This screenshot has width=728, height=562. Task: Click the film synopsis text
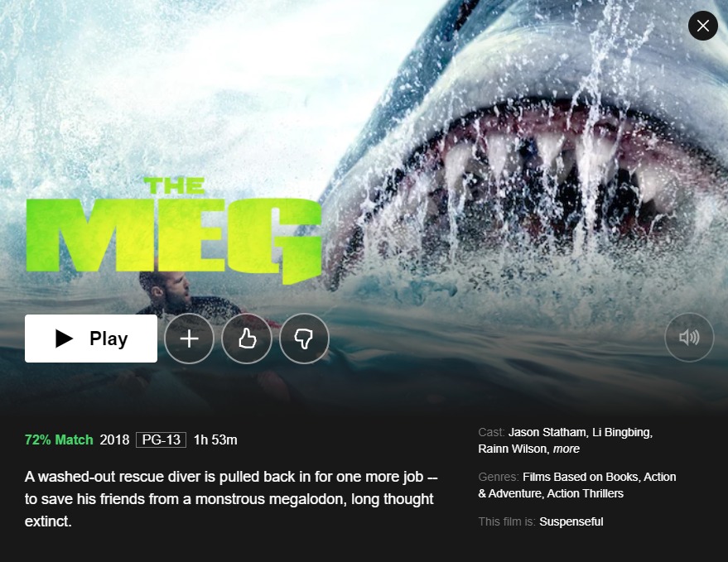[x=231, y=499]
